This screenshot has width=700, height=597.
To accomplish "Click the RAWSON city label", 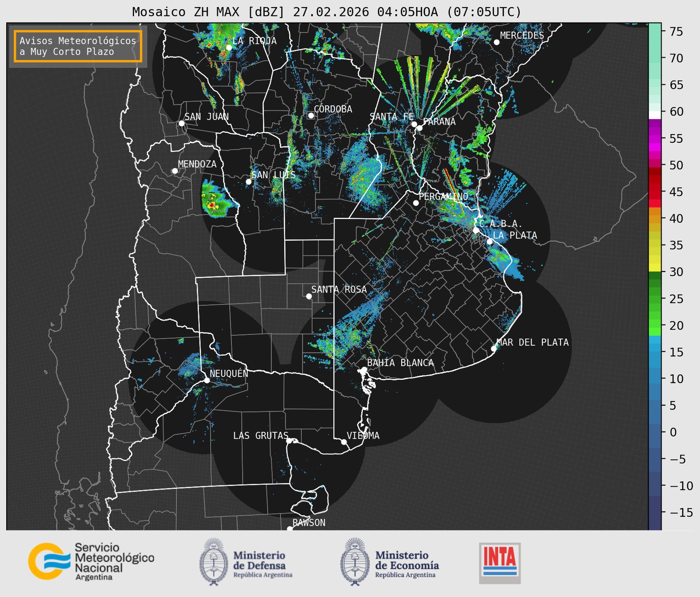I will pos(309,523).
